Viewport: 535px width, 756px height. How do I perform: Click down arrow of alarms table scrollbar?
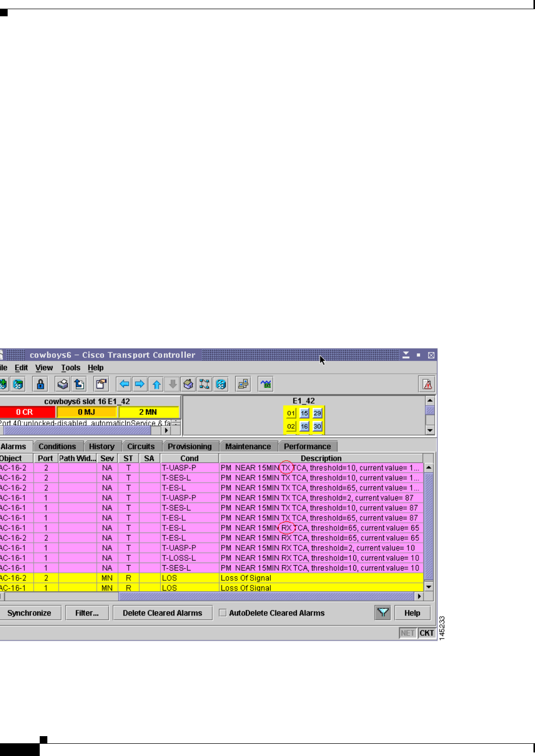[x=429, y=587]
